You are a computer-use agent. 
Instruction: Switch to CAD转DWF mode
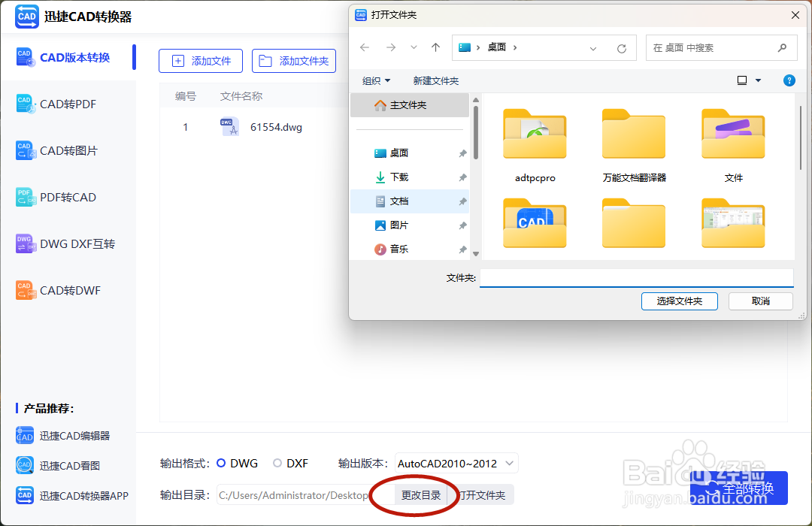pyautogui.click(x=68, y=291)
